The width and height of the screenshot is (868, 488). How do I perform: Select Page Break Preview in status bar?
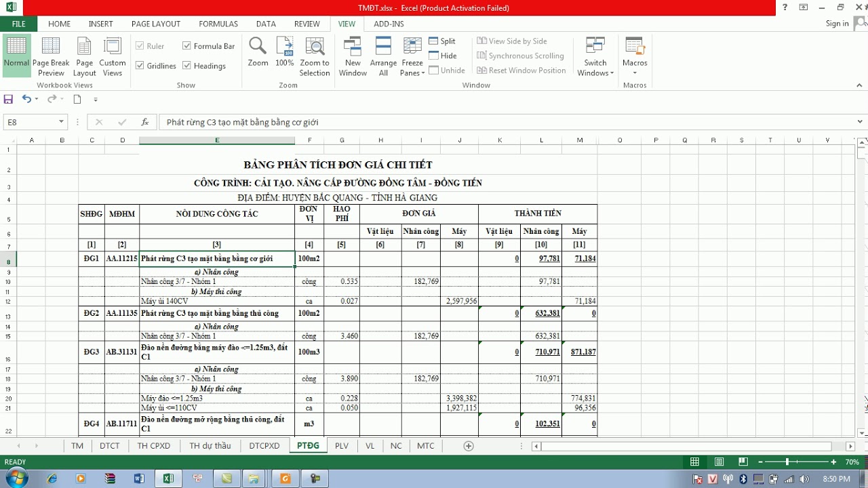tap(743, 462)
